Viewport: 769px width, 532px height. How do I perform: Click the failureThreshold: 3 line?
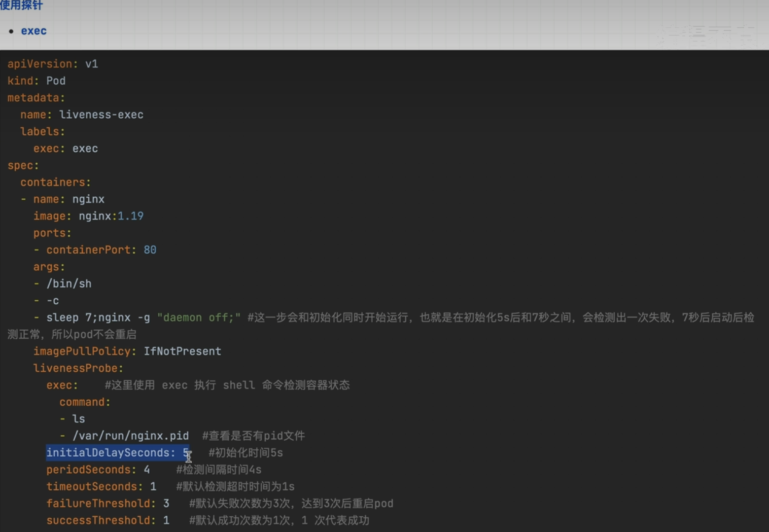pos(106,503)
